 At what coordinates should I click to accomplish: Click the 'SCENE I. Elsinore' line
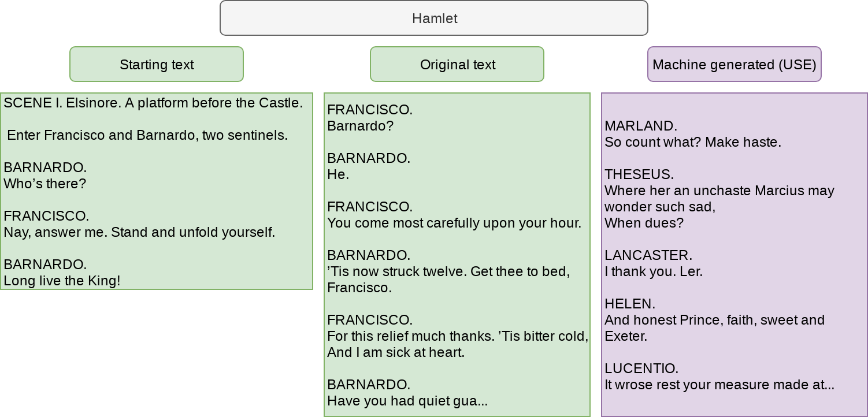(153, 103)
